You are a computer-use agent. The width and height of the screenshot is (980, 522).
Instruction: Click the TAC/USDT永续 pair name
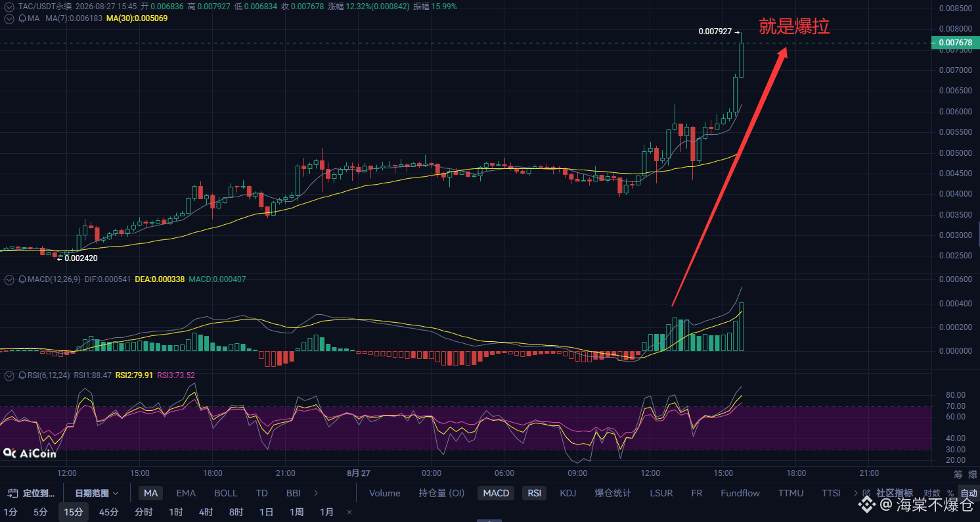pyautogui.click(x=45, y=6)
